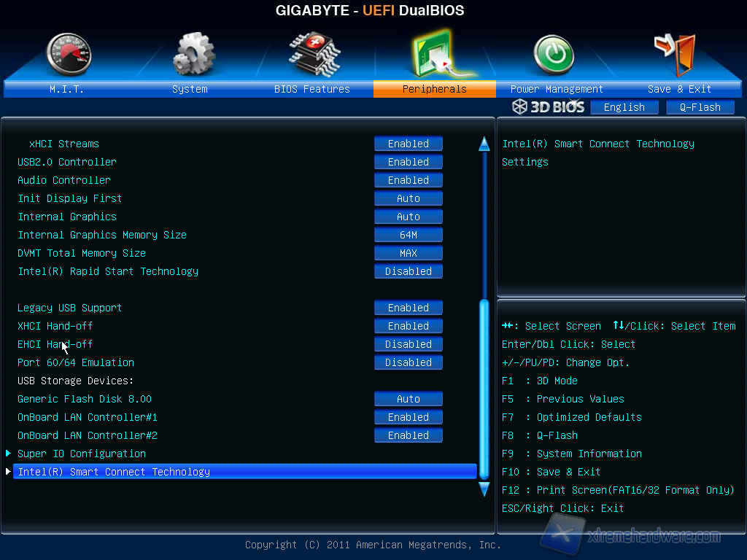Screen dimensions: 747x560
Task: Toggle the xHCI Streams Enabled value
Action: 409,144
